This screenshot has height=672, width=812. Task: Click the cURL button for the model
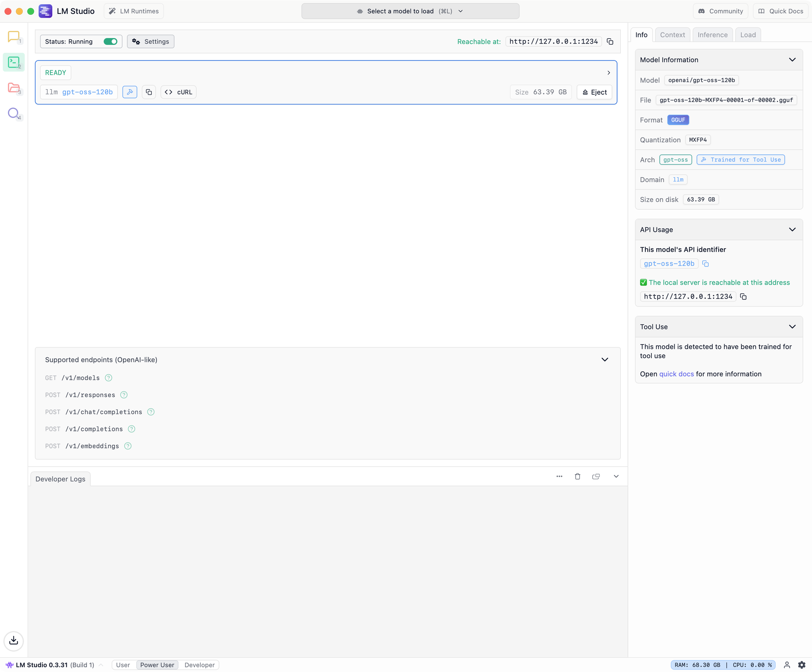tap(178, 92)
